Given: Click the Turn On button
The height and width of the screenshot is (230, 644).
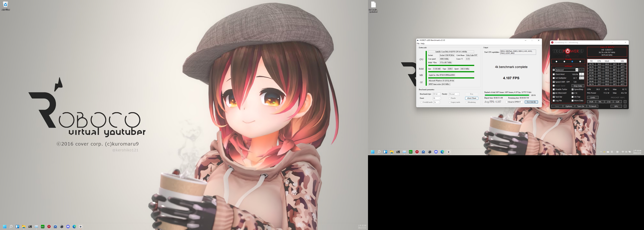Looking at the screenshot, I should [580, 106].
